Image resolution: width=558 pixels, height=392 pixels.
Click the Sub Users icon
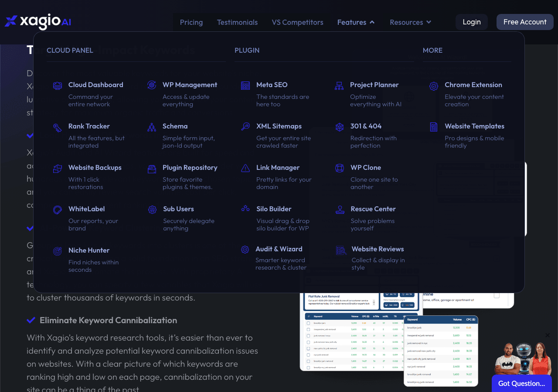tap(152, 210)
